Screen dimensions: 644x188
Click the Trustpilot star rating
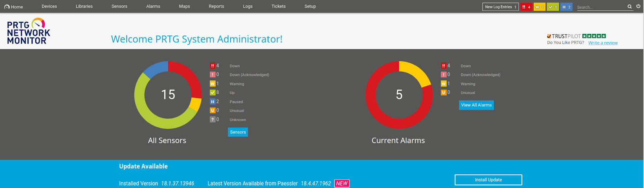[x=594, y=36]
